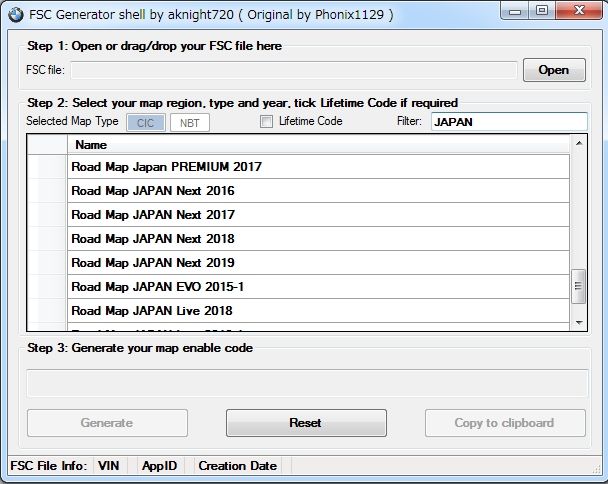
Task: Click the window resize grip corner
Action: [x=596, y=469]
